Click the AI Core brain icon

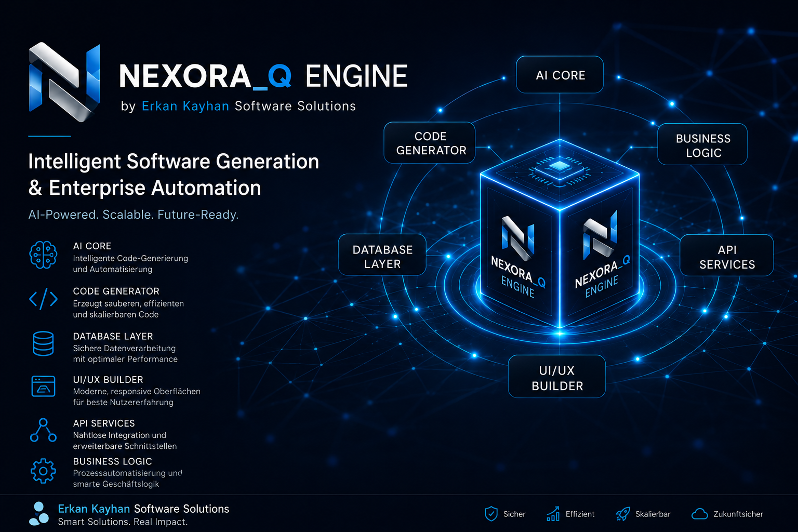[x=43, y=255]
